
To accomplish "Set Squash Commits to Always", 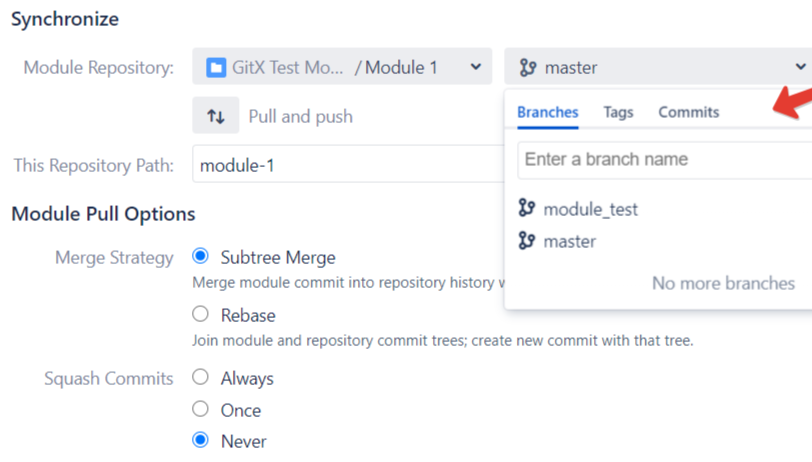I will (x=200, y=378).
